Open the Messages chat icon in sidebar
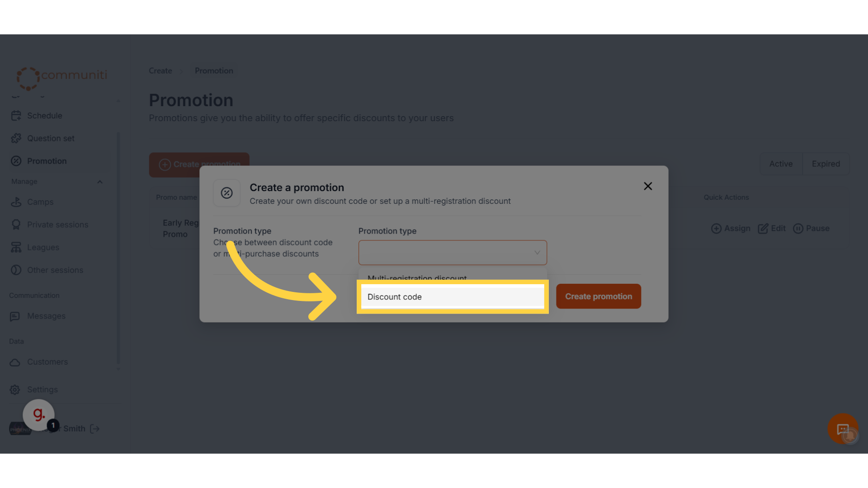 (15, 316)
